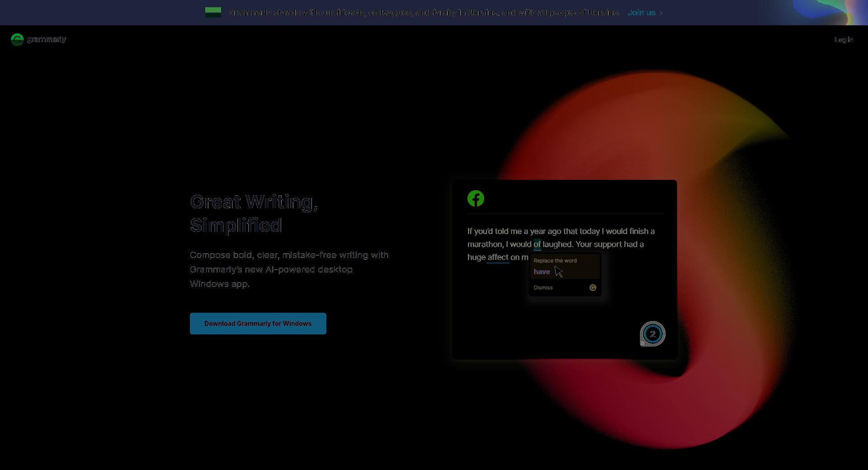Click the Ukraine flag icon in banner
868x470 pixels.
(213, 12)
